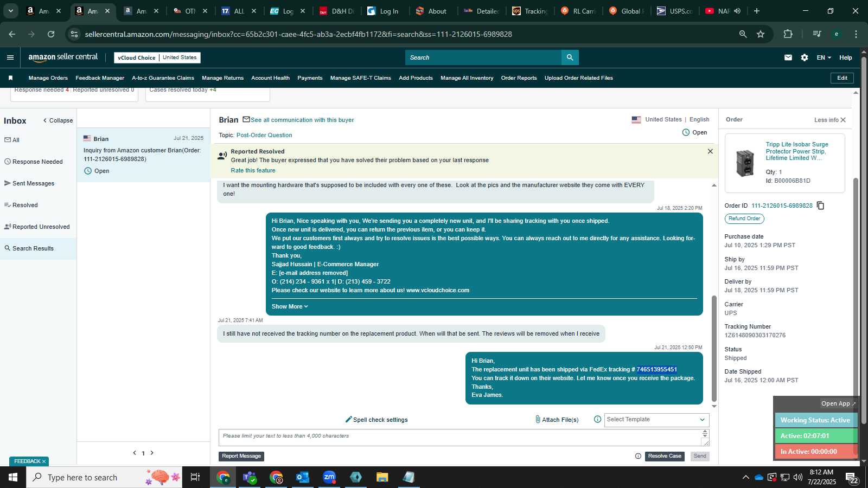Screen dimensions: 868x488
Task: Open the mail messages icon
Action: coord(788,57)
